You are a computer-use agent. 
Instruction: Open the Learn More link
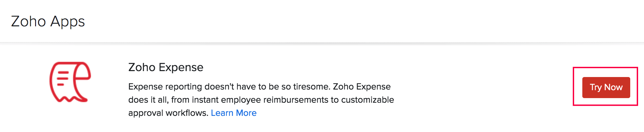[x=234, y=113]
